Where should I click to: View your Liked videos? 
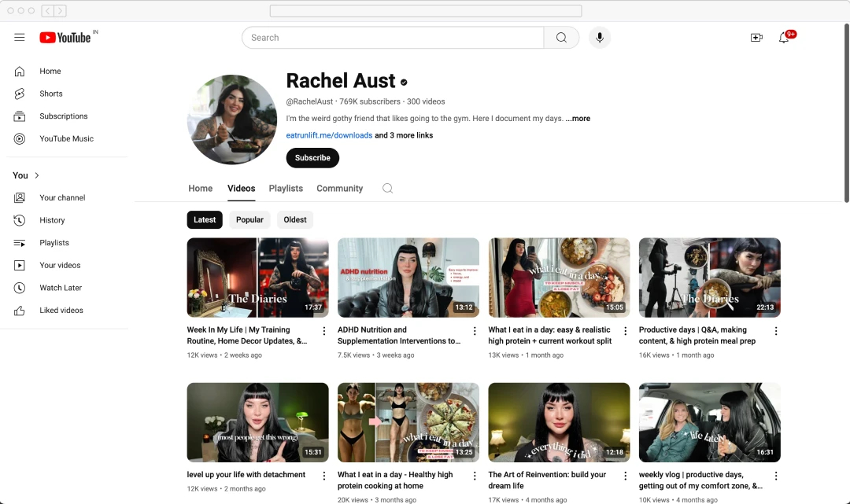point(60,310)
